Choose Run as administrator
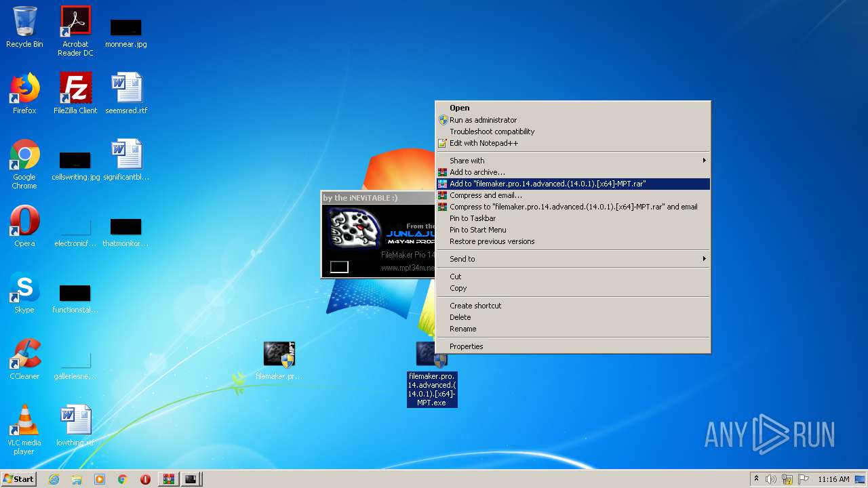Image resolution: width=868 pixels, height=488 pixels. click(572, 120)
